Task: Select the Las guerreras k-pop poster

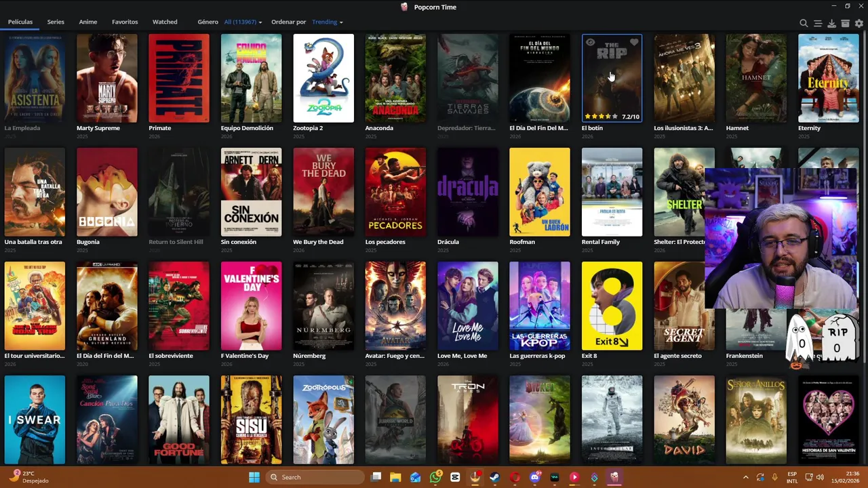Action: point(540,306)
